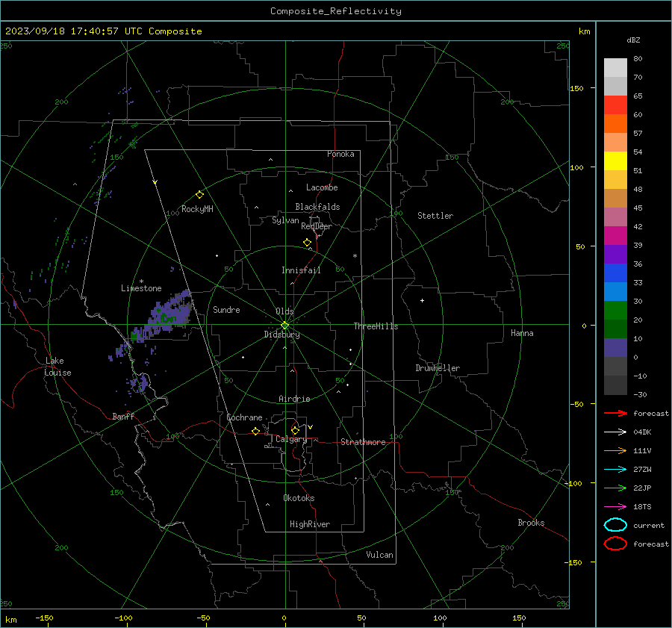Click the 30 dBZ green swatch
Image resolution: width=672 pixels, height=628 pixels.
click(615, 310)
